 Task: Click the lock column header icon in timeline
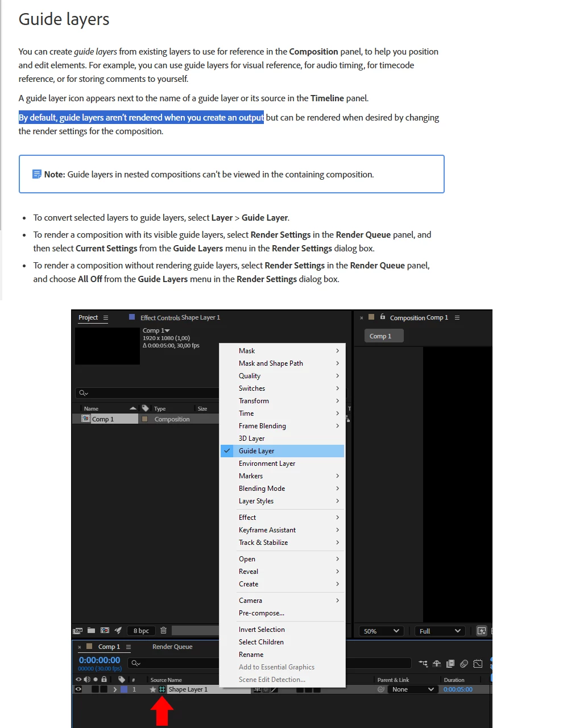[x=104, y=679]
